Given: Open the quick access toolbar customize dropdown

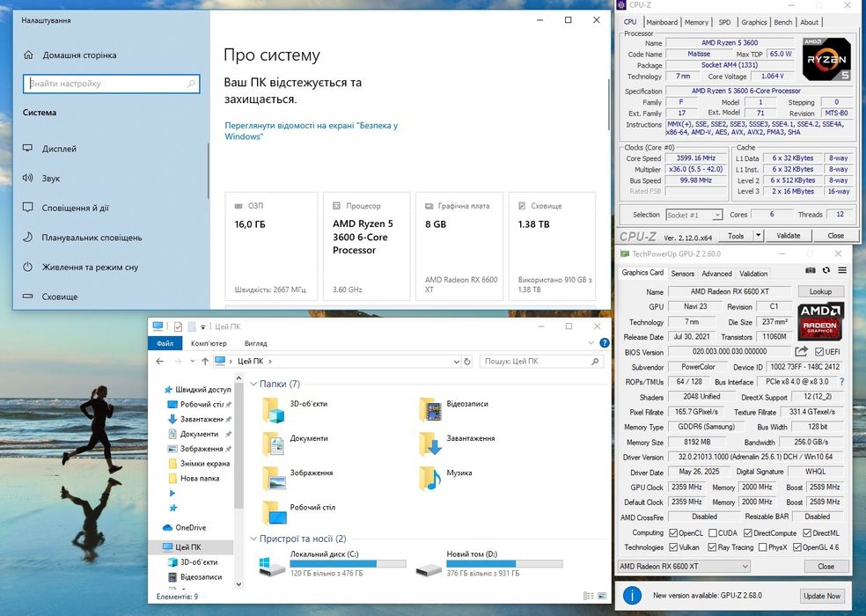Looking at the screenshot, I should pos(202,327).
